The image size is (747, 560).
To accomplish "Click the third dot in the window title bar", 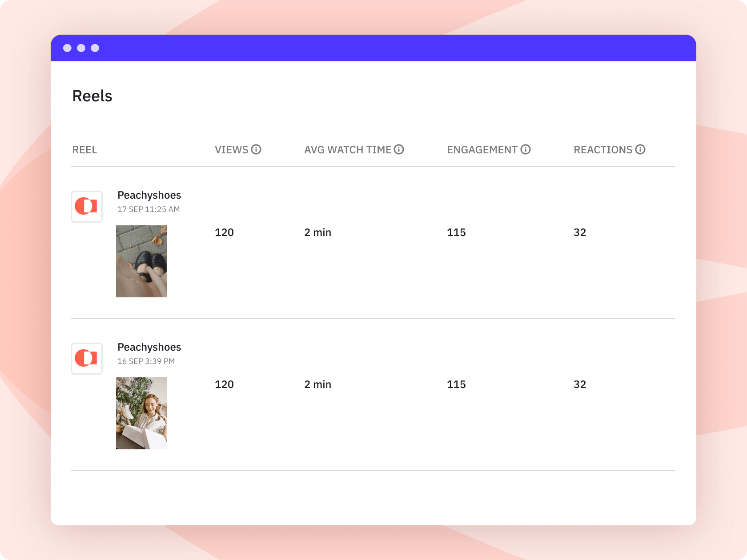I will 95,48.
